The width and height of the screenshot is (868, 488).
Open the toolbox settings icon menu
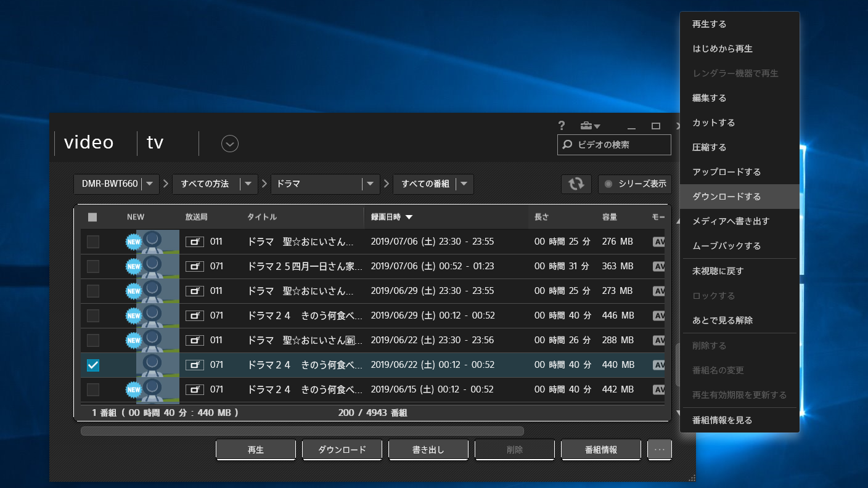click(x=589, y=126)
